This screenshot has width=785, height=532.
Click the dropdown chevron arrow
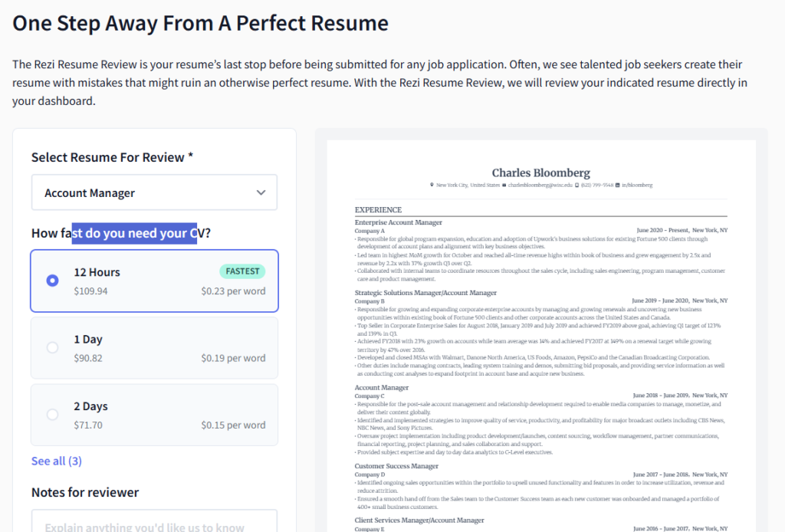pyautogui.click(x=261, y=192)
